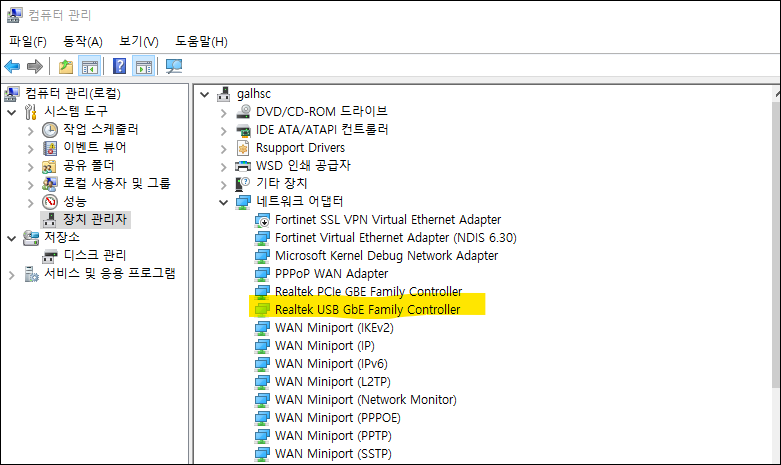
Task: Collapse the 시스템 도구 tree node
Action: (x=12, y=112)
